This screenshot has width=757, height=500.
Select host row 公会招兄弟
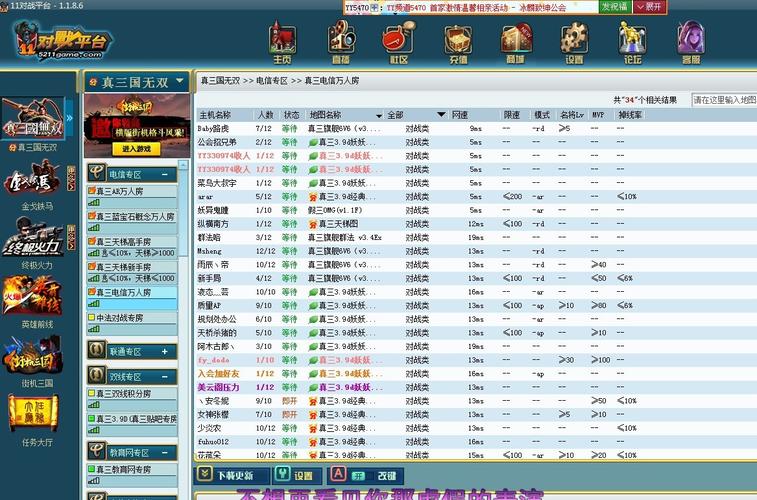pyautogui.click(x=476, y=142)
